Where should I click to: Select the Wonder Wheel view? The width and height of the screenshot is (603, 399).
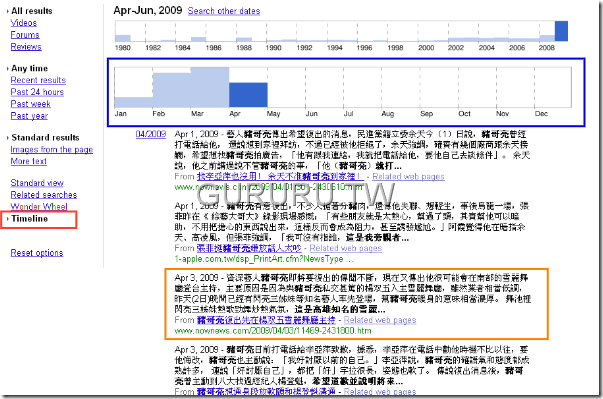coord(39,206)
